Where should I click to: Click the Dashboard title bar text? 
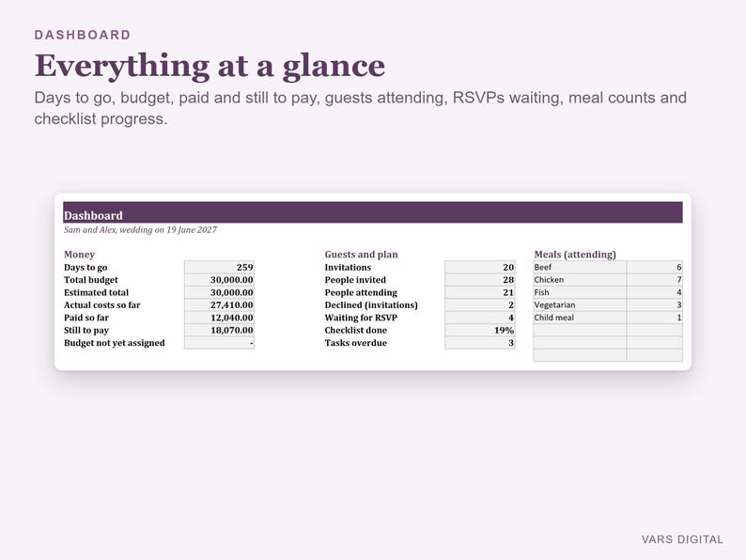(x=93, y=215)
